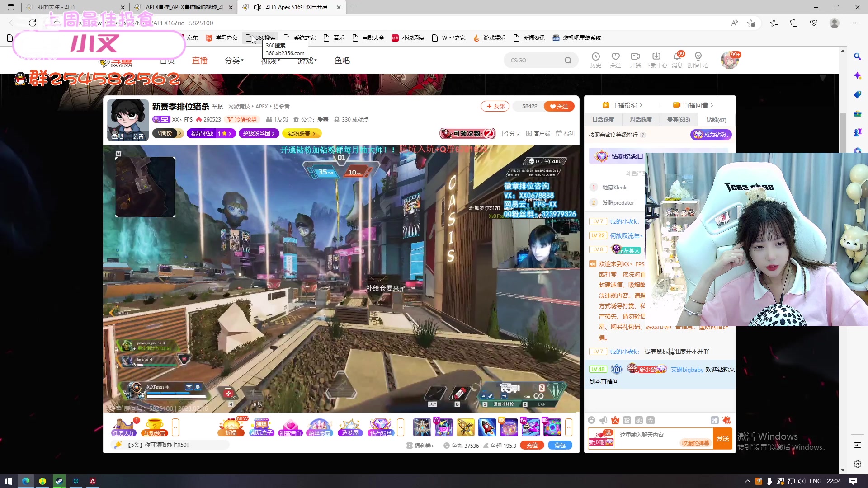
Task: Open 消息 notifications bell
Action: (677, 60)
